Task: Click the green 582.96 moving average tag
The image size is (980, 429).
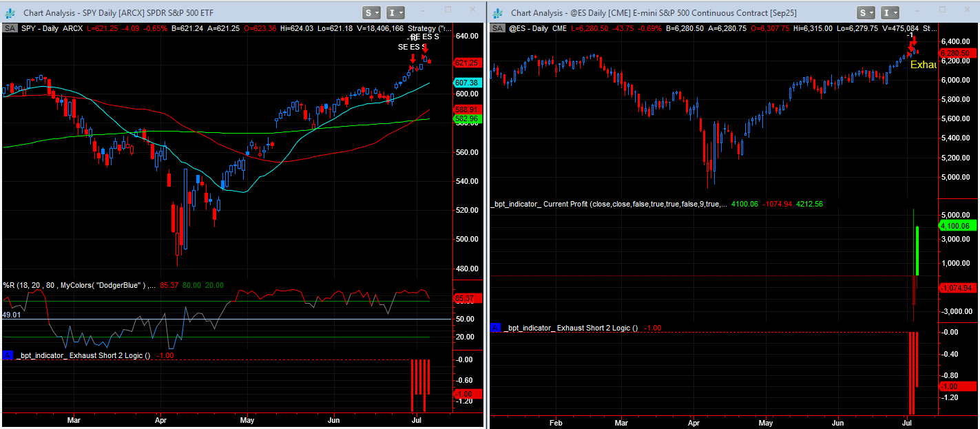Action: point(466,118)
